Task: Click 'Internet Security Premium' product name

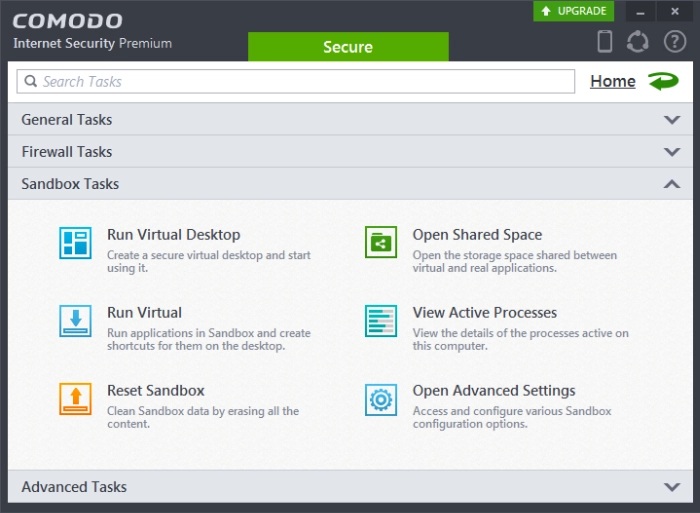Action: 92,43
